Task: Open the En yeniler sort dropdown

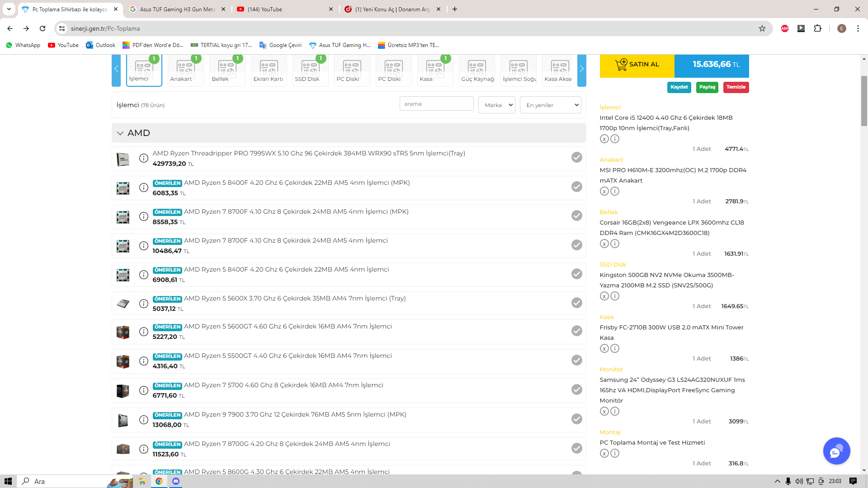Action: pyautogui.click(x=551, y=105)
